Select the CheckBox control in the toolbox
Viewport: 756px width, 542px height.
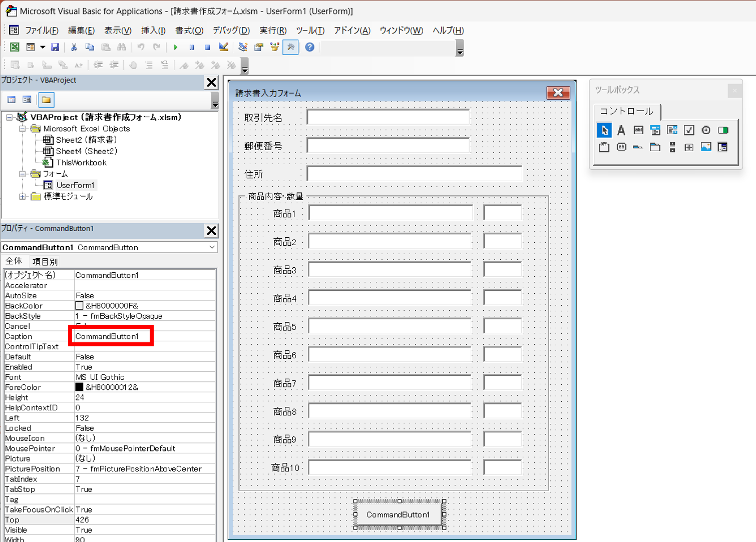tap(689, 130)
